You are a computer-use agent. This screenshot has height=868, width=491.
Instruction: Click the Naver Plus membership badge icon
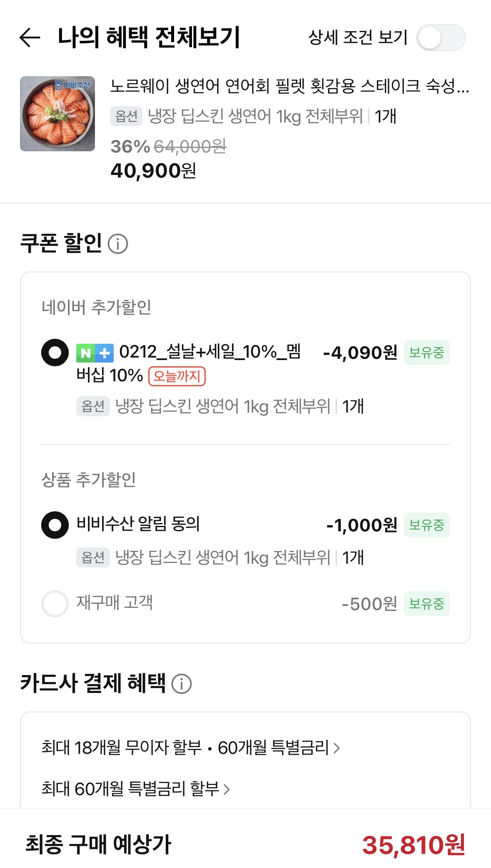click(95, 353)
